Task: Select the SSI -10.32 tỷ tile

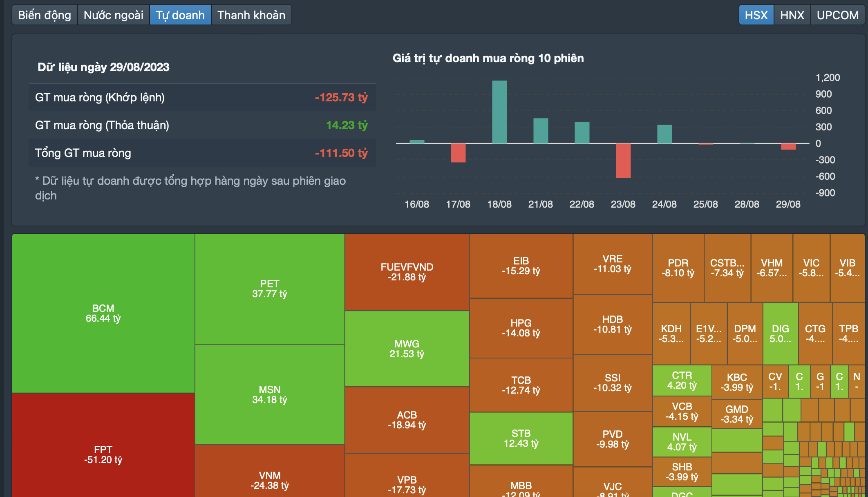Action: (x=613, y=383)
